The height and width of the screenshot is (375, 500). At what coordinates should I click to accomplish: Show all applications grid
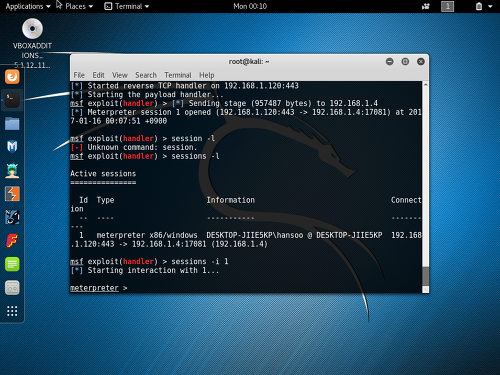click(12, 311)
